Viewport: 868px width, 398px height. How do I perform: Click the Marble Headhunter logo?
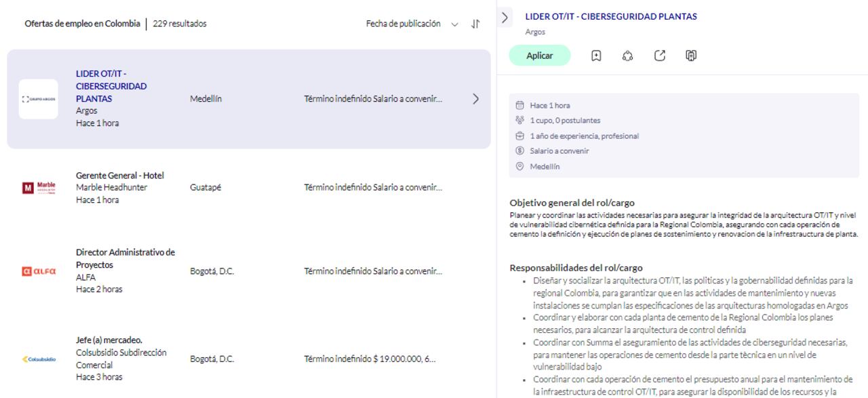38,187
